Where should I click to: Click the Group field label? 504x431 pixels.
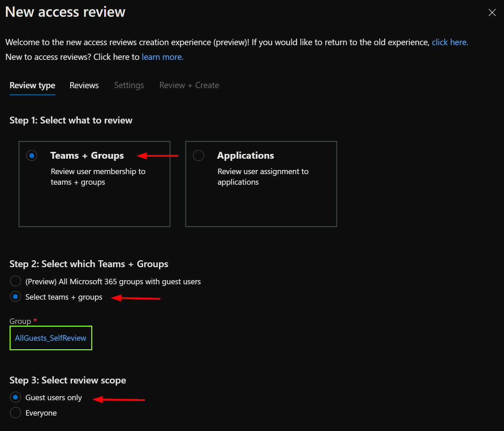coord(20,321)
